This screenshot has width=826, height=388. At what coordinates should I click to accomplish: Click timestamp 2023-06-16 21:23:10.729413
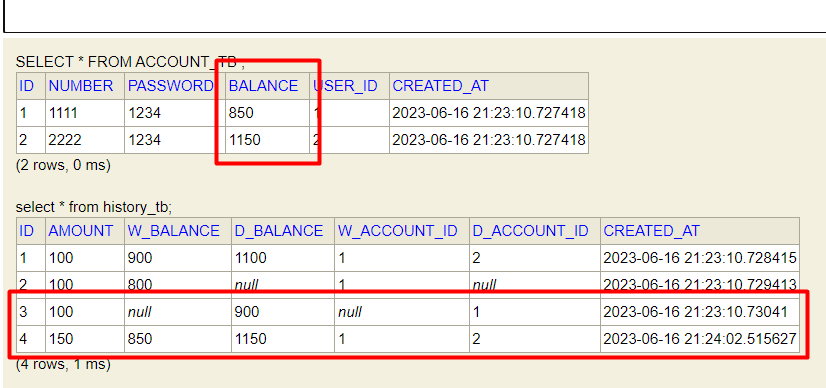[700, 285]
